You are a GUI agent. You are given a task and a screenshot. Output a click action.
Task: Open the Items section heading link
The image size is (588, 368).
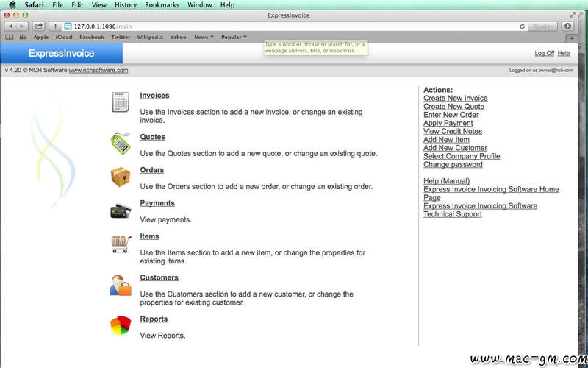(149, 236)
